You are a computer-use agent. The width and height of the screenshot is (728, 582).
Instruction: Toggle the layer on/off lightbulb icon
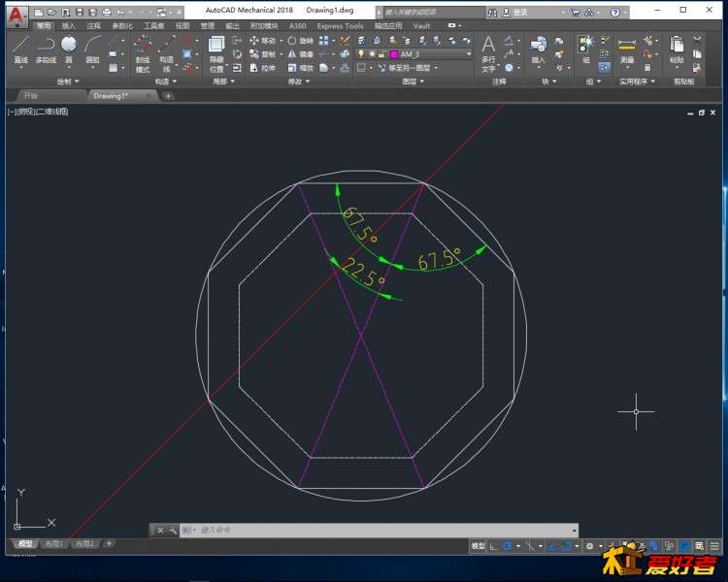click(x=361, y=54)
